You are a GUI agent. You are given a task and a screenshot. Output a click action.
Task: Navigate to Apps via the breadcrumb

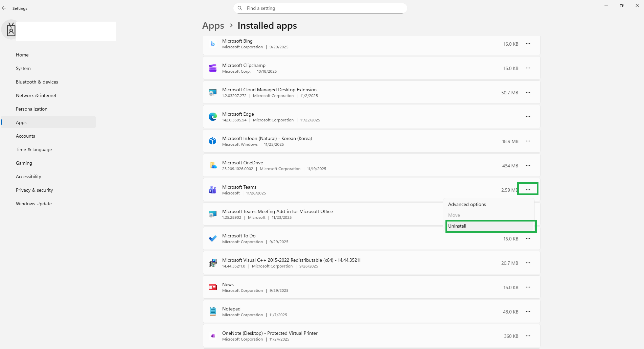[213, 26]
